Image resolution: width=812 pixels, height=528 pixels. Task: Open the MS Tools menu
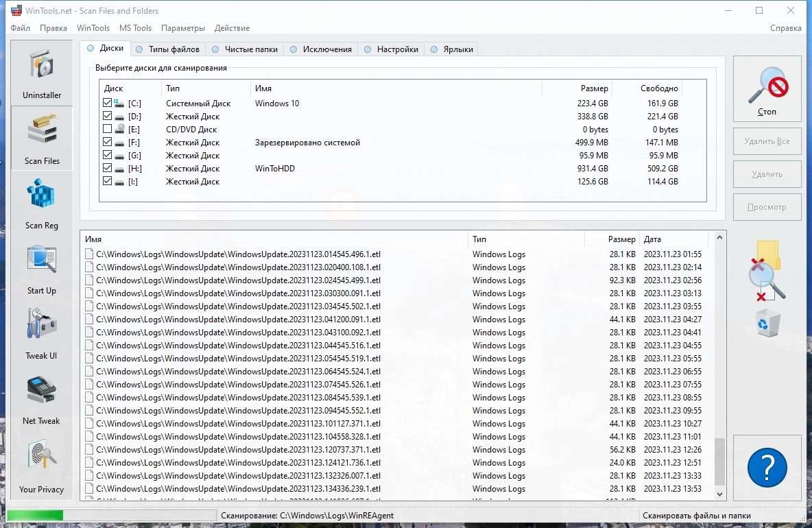[135, 28]
